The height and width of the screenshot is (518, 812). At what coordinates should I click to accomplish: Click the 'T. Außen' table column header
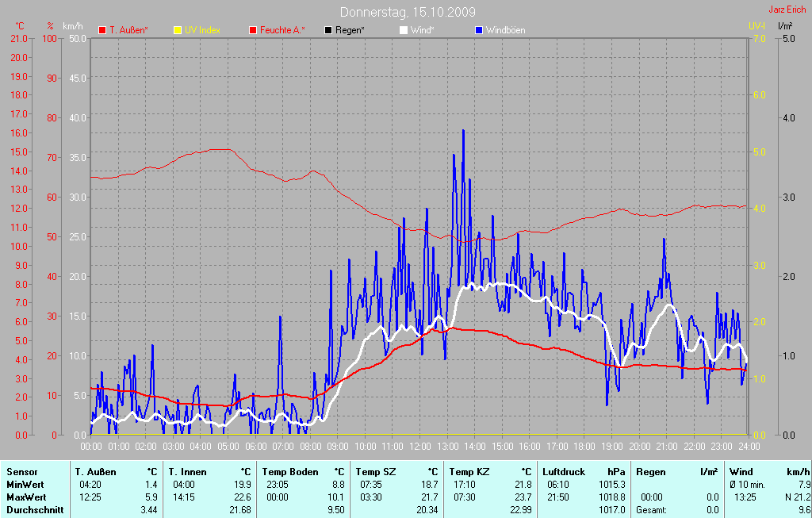(96, 472)
